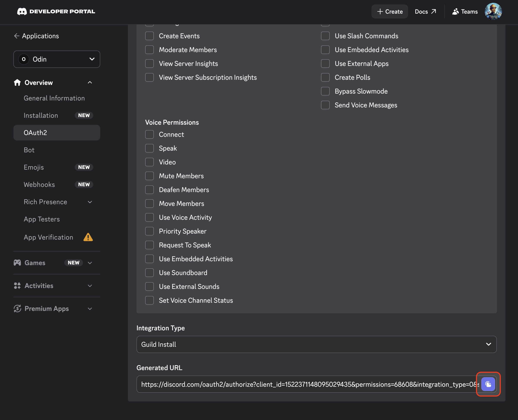Copy the generated OAuth2 URL

[488, 384]
